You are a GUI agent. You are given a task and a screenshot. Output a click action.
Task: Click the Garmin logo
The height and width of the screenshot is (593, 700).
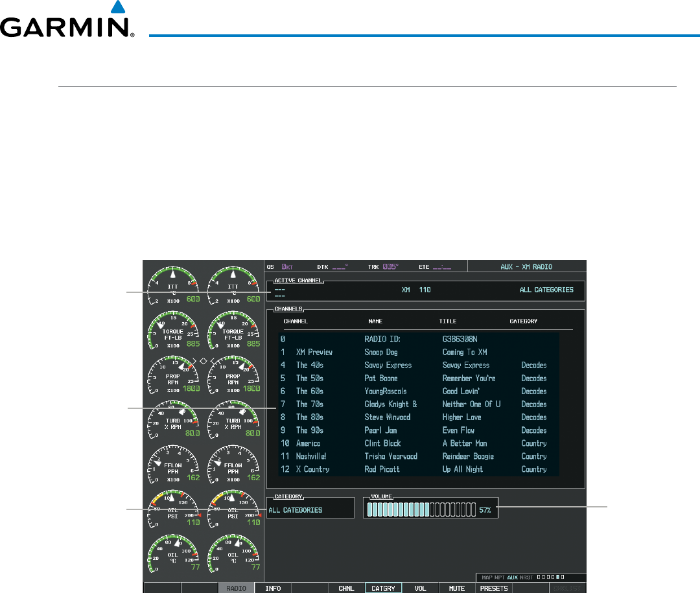click(67, 20)
